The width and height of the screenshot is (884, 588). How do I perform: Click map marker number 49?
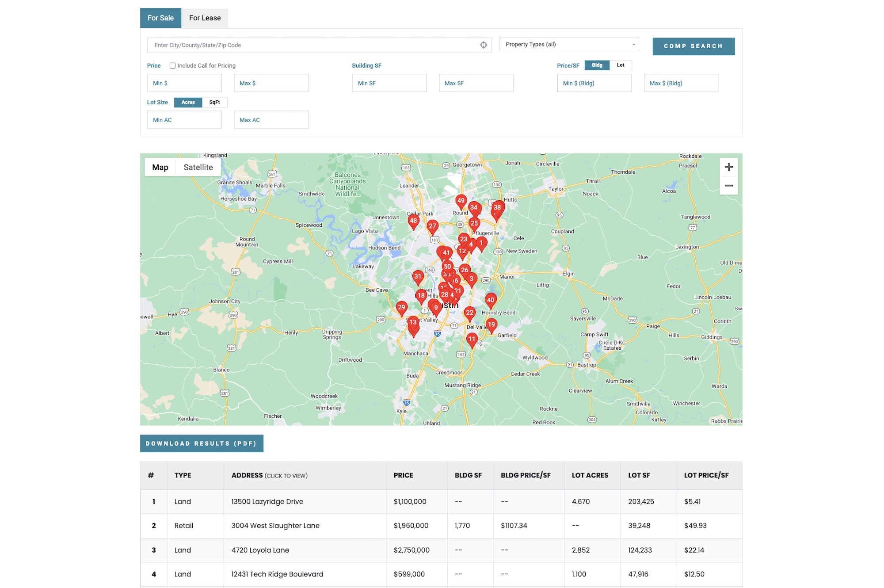click(x=461, y=201)
